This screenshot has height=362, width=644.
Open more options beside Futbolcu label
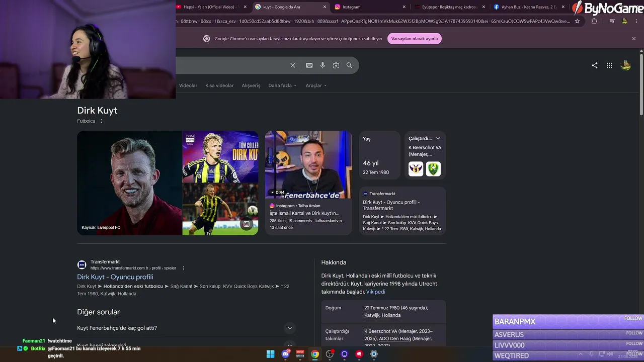coord(101,121)
